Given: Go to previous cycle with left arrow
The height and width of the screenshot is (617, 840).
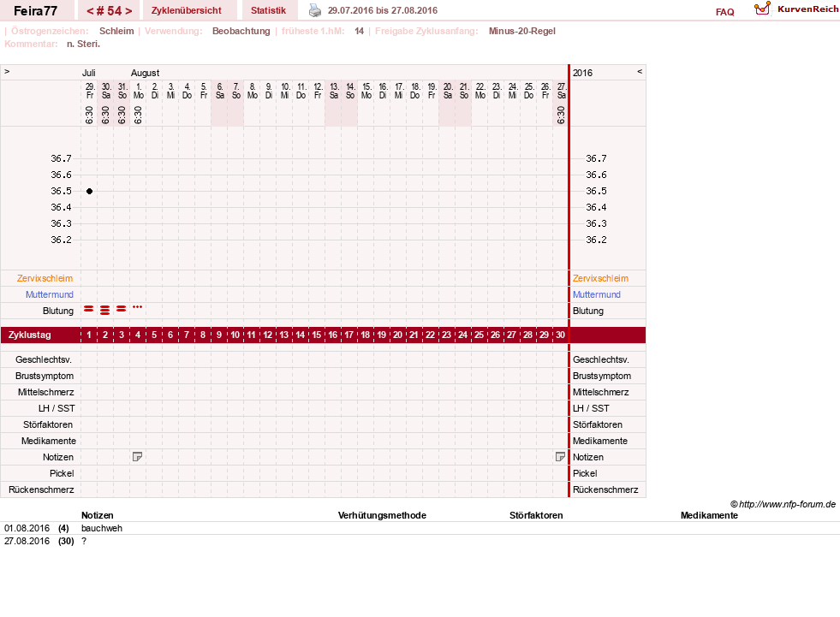Looking at the screenshot, I should click(90, 11).
